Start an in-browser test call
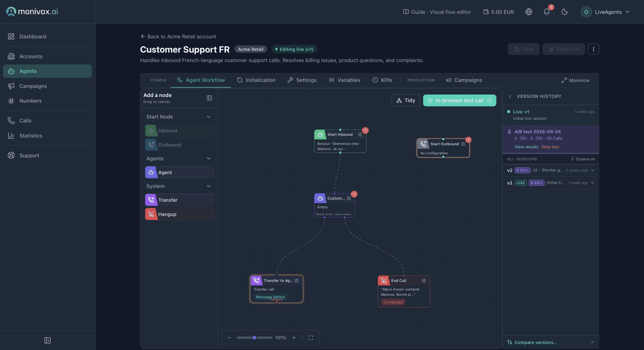The image size is (644, 350). coord(459,100)
